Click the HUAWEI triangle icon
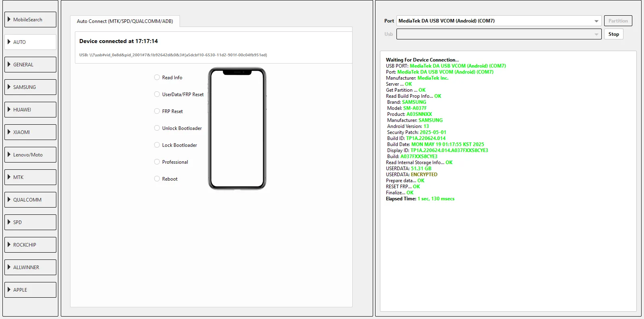Viewport: 644px width, 319px height. click(9, 109)
